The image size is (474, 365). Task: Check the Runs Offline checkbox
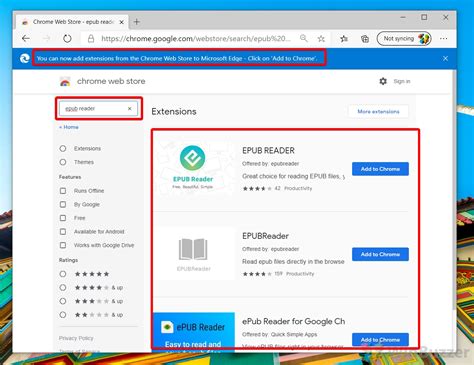[63, 191]
